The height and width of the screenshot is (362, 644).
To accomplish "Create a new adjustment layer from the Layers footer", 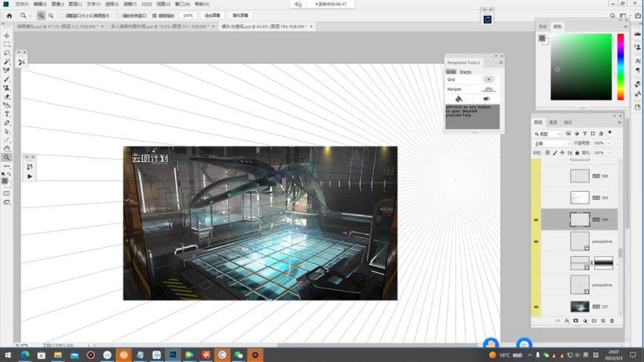I will (585, 321).
